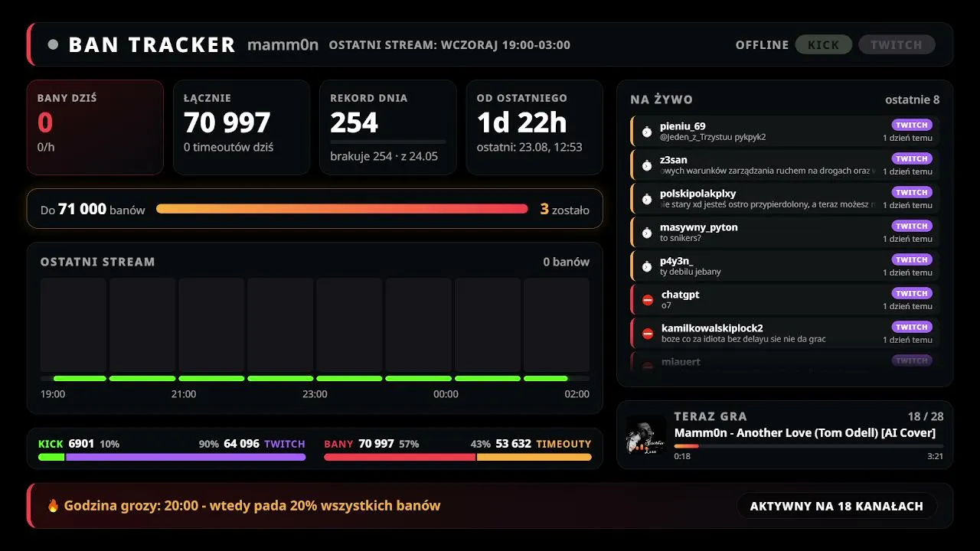980x551 pixels.
Task: Click the red ban icon beside chatgpt
Action: [x=648, y=300]
